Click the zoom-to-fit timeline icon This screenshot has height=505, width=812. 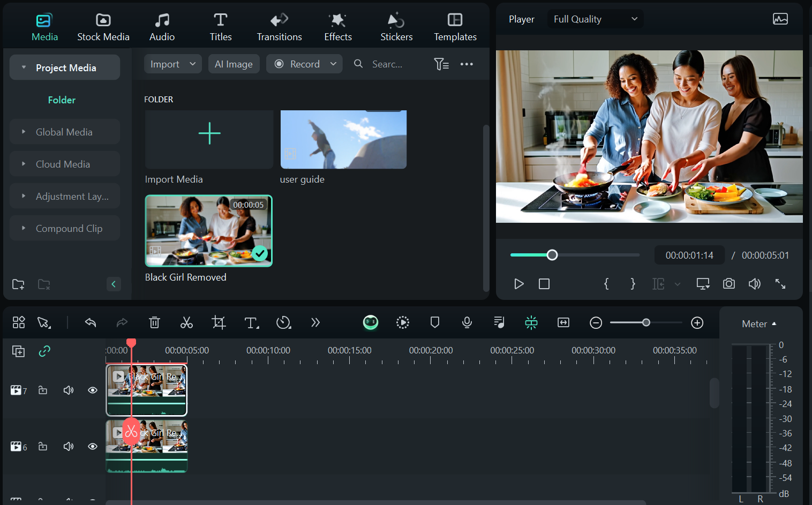[x=563, y=322]
